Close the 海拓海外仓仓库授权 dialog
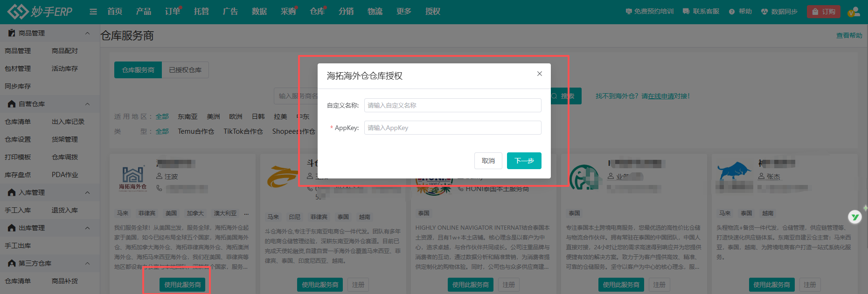This screenshot has width=868, height=294. (x=539, y=74)
